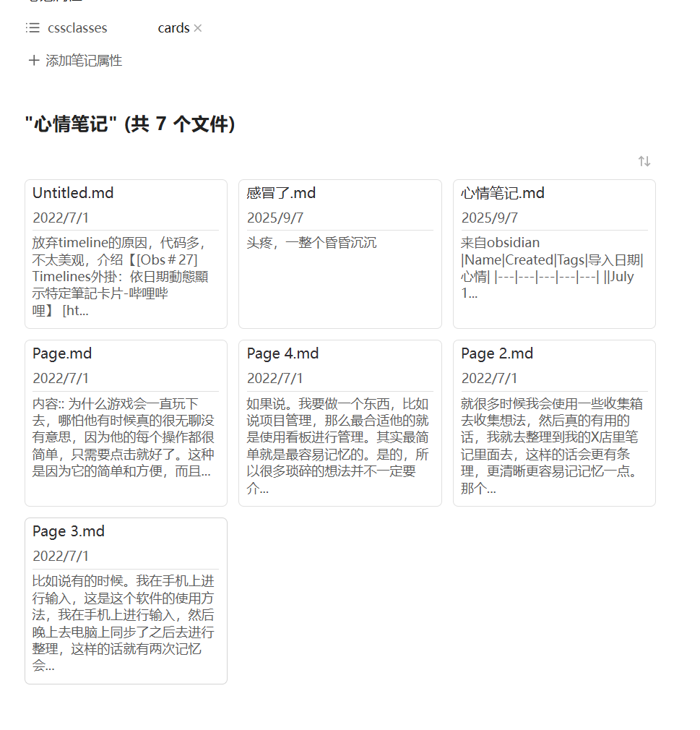Click the cssclasses property name
The image size is (700, 730).
pyautogui.click(x=77, y=28)
